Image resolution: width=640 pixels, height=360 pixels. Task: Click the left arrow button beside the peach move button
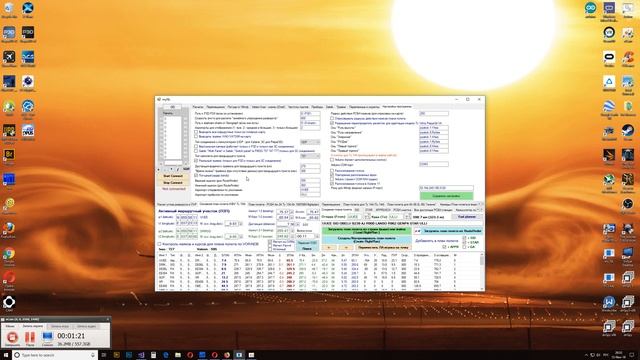point(329,247)
